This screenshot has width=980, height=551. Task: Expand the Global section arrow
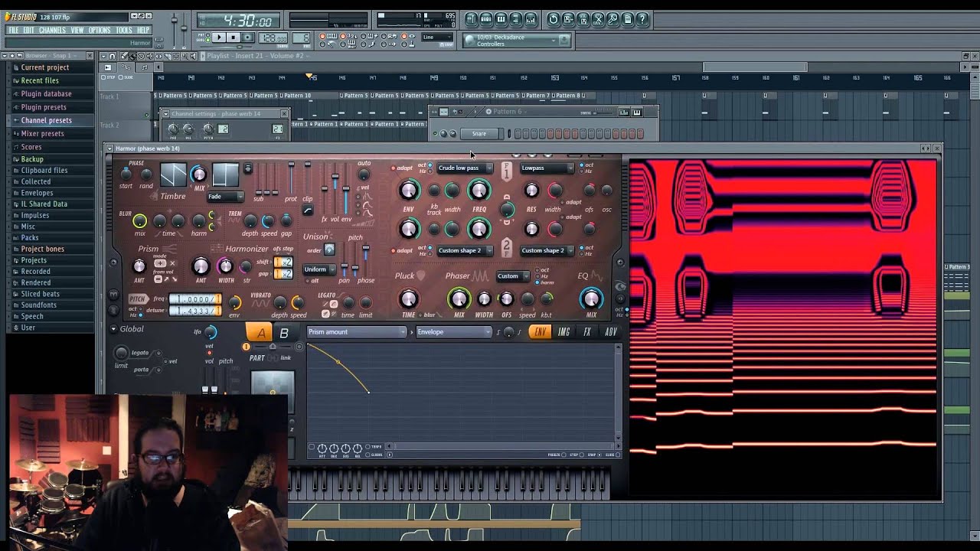113,329
